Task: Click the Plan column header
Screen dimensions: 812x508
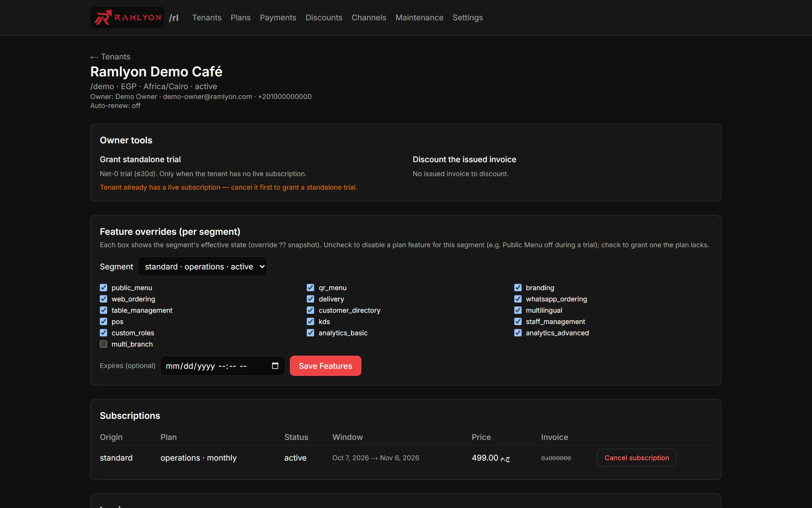Action: pyautogui.click(x=168, y=437)
